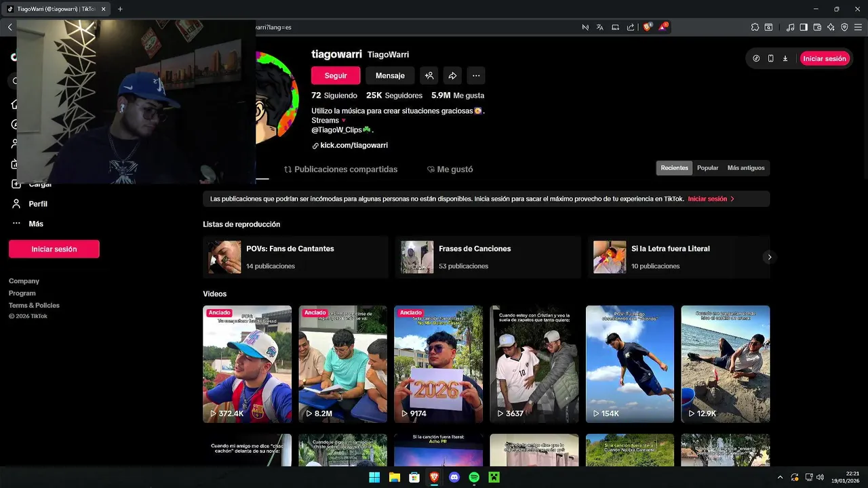This screenshot has width=868, height=488.
Task: Select the Recientes sort tab
Action: pos(675,168)
